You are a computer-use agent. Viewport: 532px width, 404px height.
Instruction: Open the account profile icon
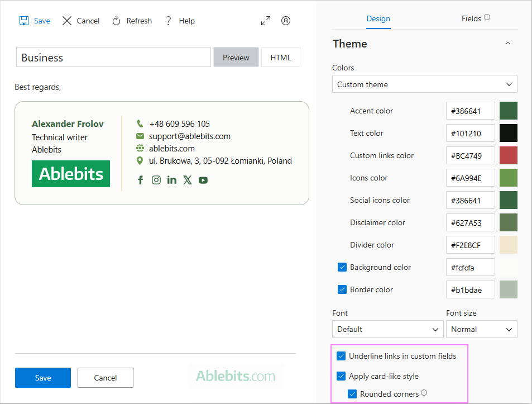(286, 20)
